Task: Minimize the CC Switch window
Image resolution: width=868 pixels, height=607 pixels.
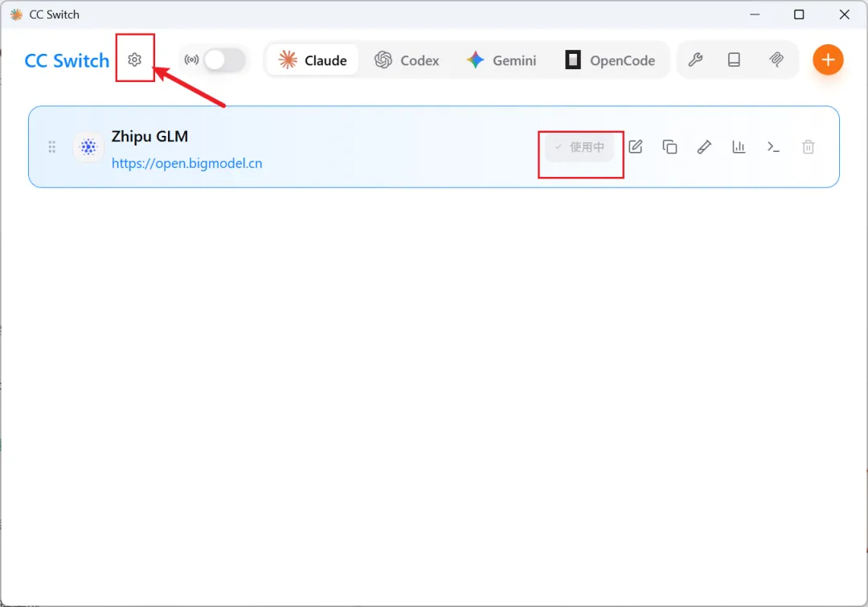Action: pos(755,14)
